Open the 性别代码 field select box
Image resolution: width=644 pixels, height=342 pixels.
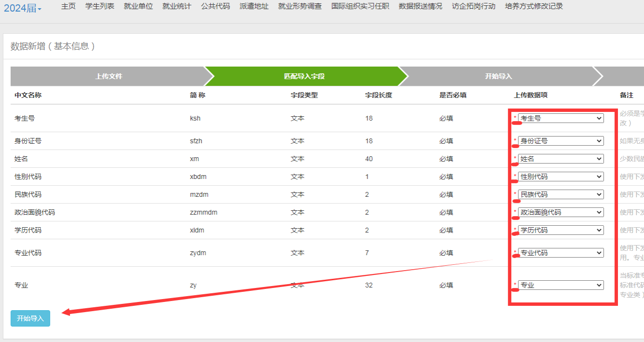tap(560, 177)
